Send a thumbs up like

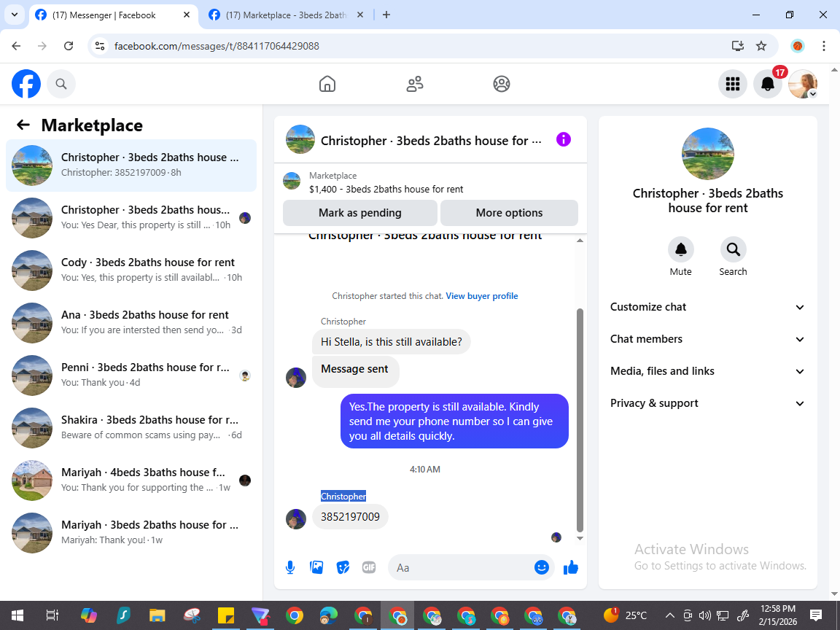pos(571,567)
